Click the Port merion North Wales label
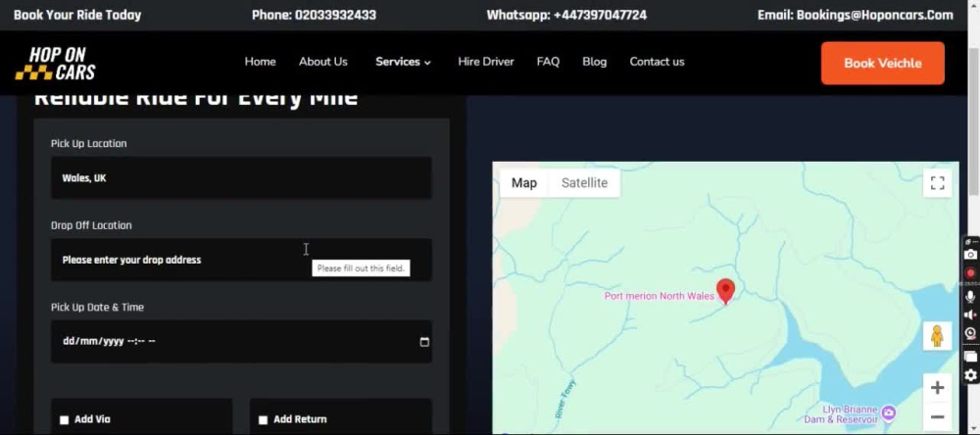 tap(659, 296)
